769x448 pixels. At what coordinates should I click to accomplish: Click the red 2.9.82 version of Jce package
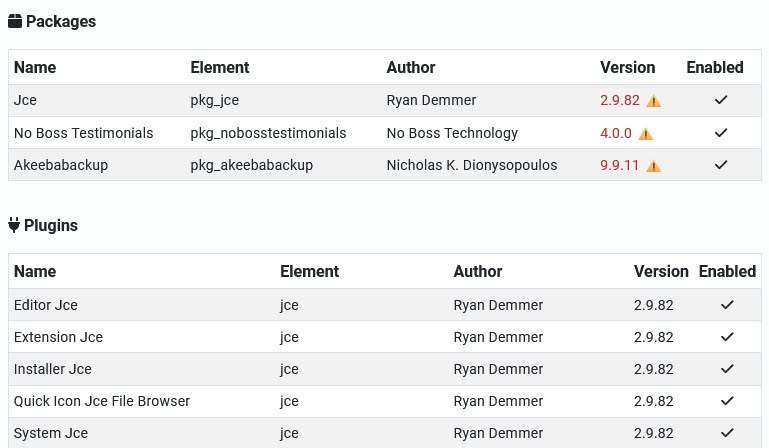pyautogui.click(x=620, y=100)
